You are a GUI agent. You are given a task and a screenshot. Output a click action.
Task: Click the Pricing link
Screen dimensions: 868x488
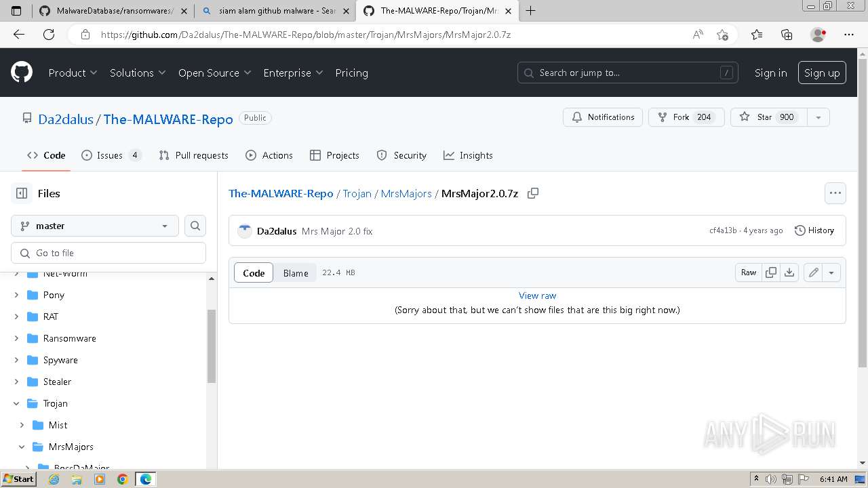351,73
